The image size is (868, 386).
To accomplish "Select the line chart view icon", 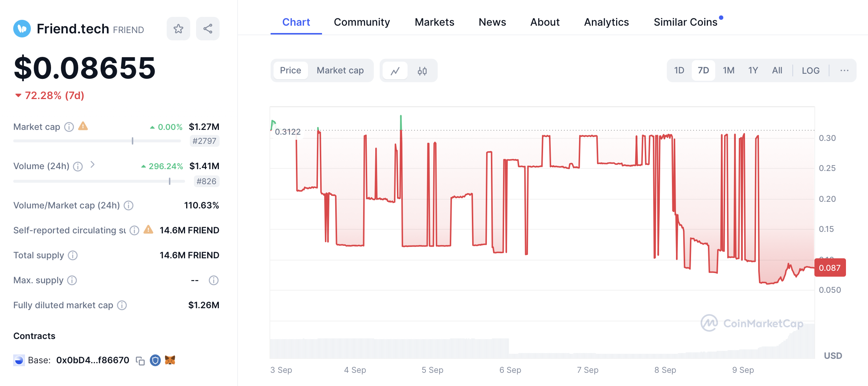I will click(395, 71).
